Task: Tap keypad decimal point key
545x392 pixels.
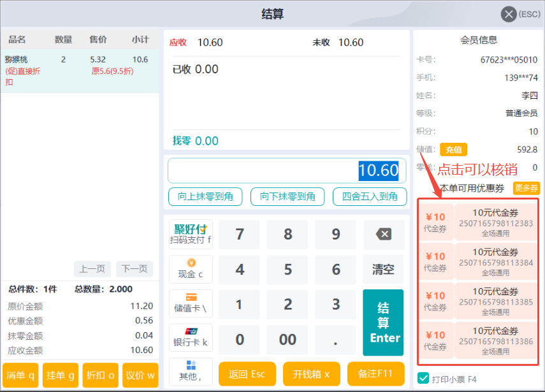Action: pyautogui.click(x=335, y=340)
